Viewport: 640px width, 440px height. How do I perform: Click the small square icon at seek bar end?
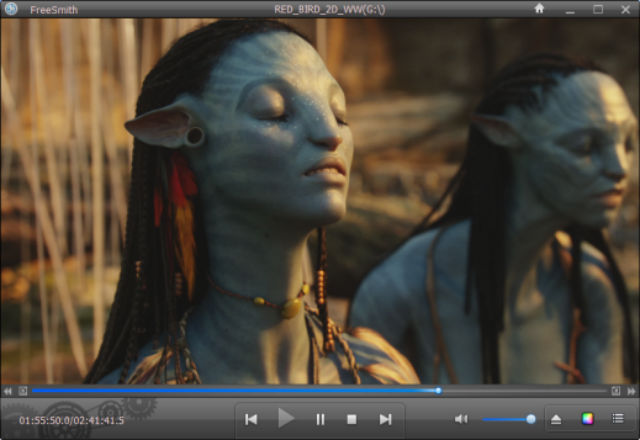tap(616, 391)
